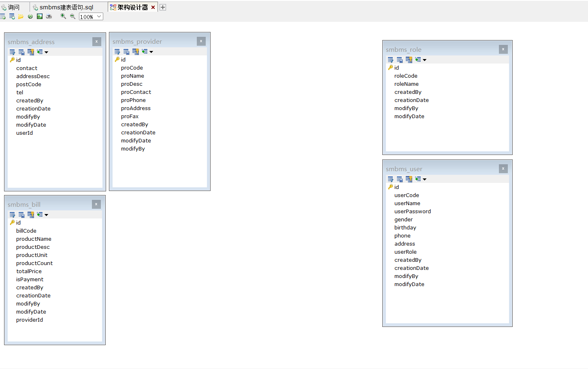Select isPayment column in smbms_bill
Image resolution: width=588 pixels, height=369 pixels.
click(30, 279)
